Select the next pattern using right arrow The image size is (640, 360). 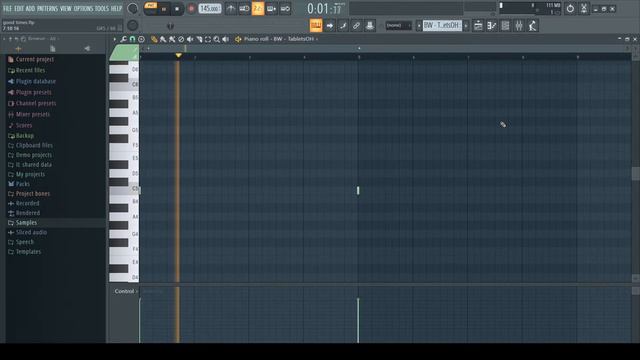coord(466,26)
